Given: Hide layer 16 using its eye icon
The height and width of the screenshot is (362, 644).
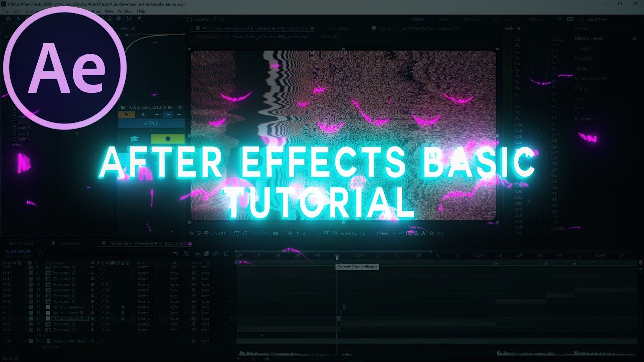Looking at the screenshot, I should point(5,313).
